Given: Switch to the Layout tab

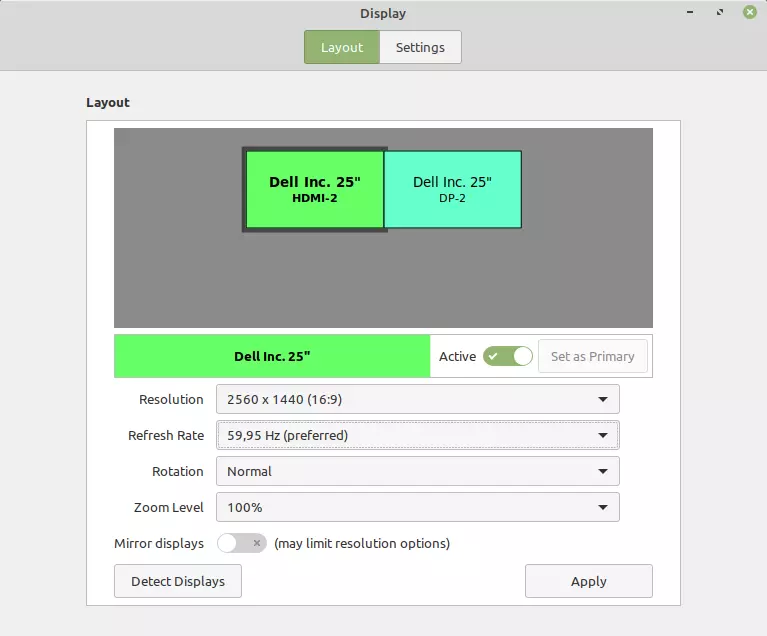Looking at the screenshot, I should pyautogui.click(x=342, y=47).
